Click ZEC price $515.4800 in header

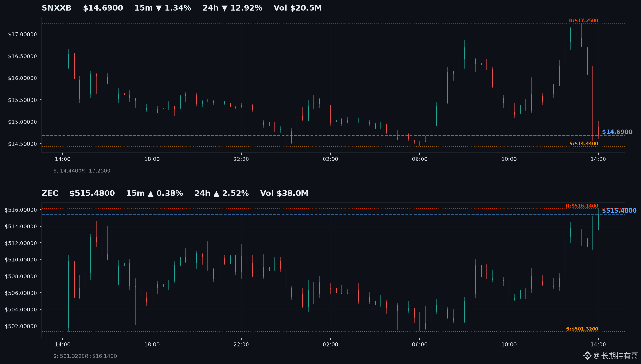[x=92, y=193]
